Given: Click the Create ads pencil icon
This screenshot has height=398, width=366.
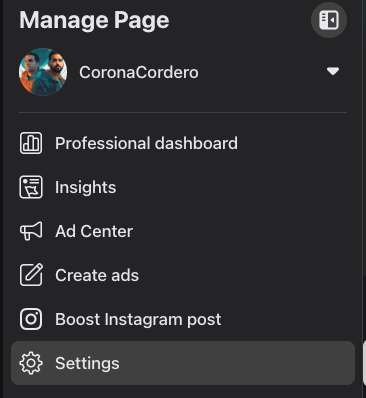Looking at the screenshot, I should click(x=31, y=275).
